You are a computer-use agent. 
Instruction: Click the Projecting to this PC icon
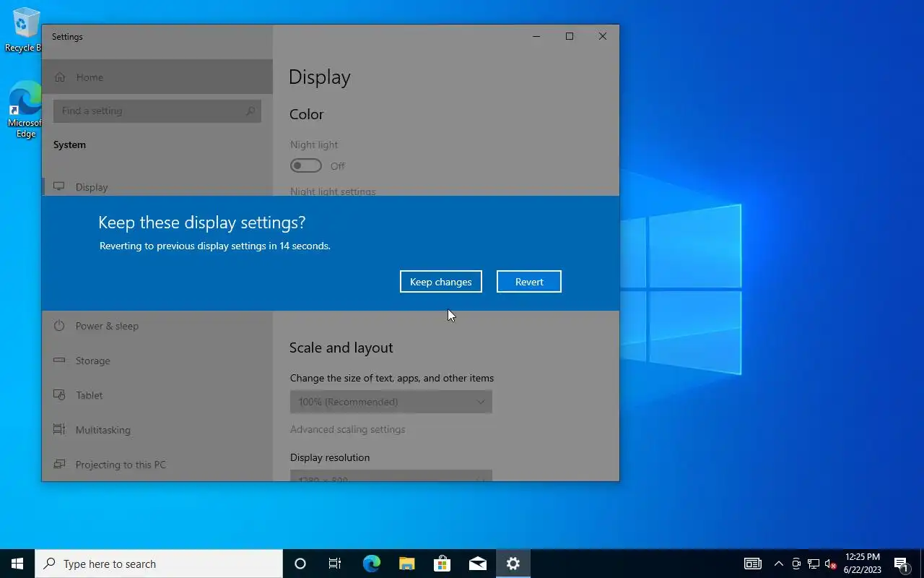59,465
